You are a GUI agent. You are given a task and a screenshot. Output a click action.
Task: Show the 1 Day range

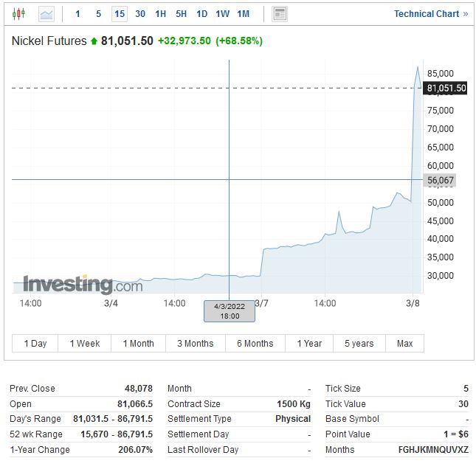pos(35,344)
